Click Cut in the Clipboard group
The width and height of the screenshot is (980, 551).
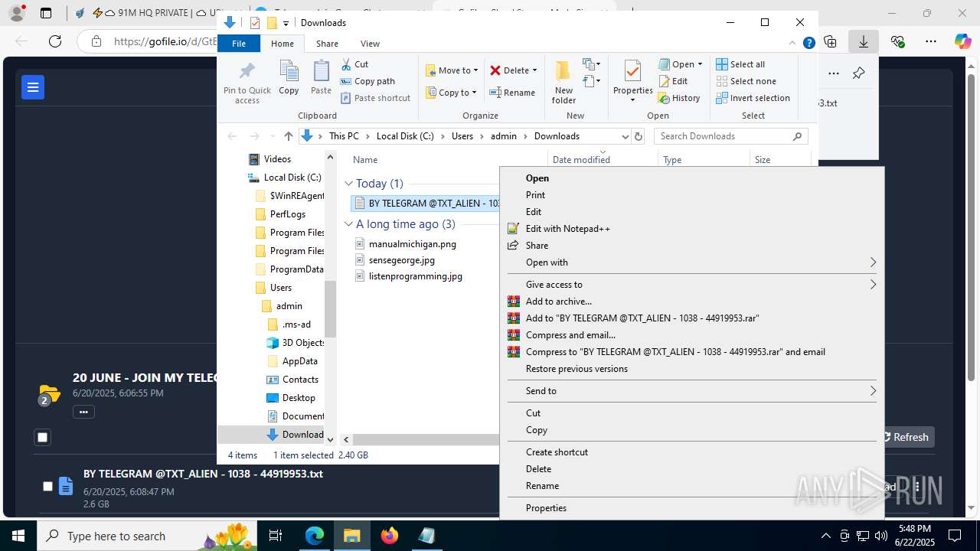(354, 64)
